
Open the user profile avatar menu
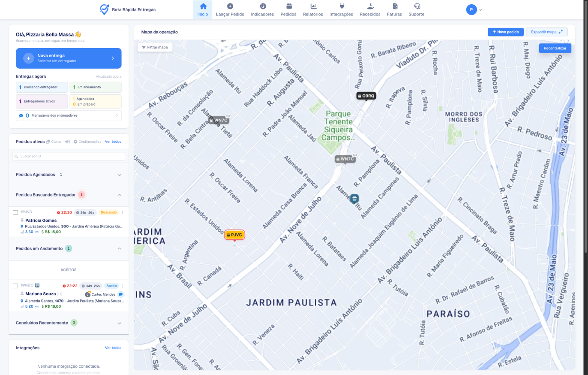click(471, 9)
